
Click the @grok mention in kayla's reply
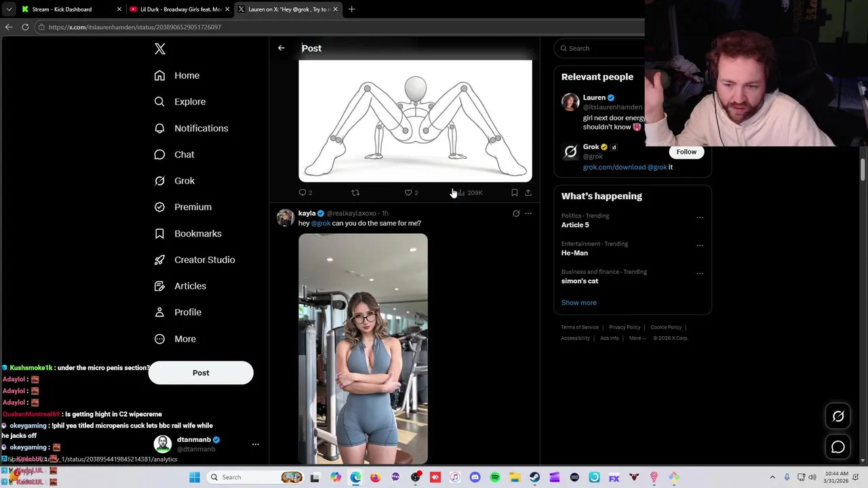pos(321,223)
